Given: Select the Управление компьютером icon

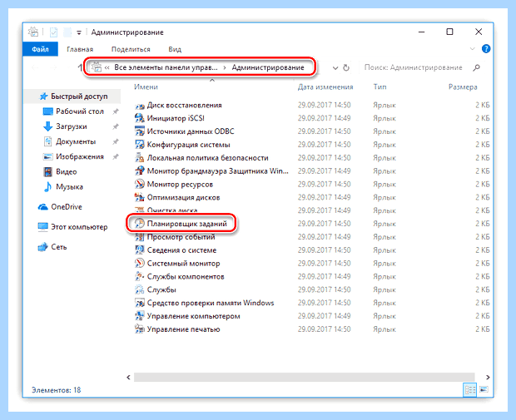Looking at the screenshot, I should 140,316.
